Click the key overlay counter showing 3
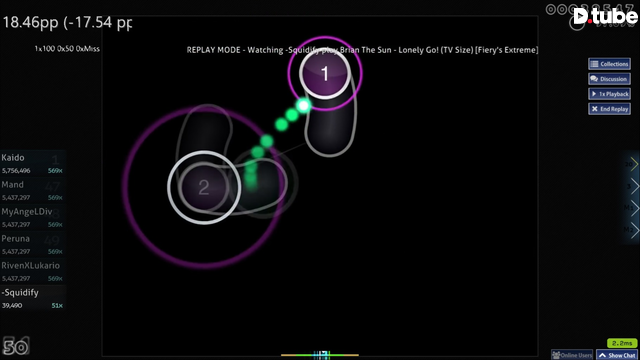The width and height of the screenshot is (640, 360). [631, 186]
